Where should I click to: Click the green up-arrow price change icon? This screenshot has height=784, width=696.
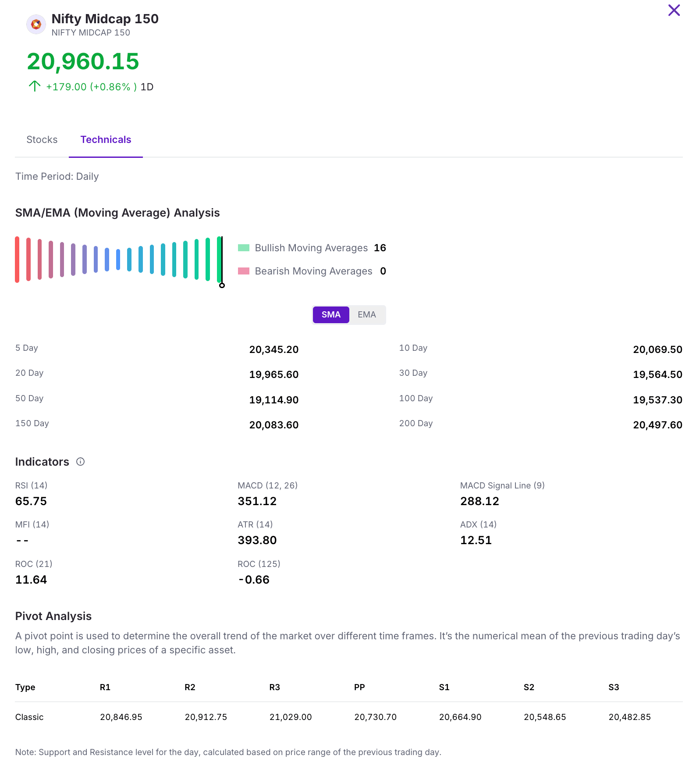pyautogui.click(x=34, y=86)
